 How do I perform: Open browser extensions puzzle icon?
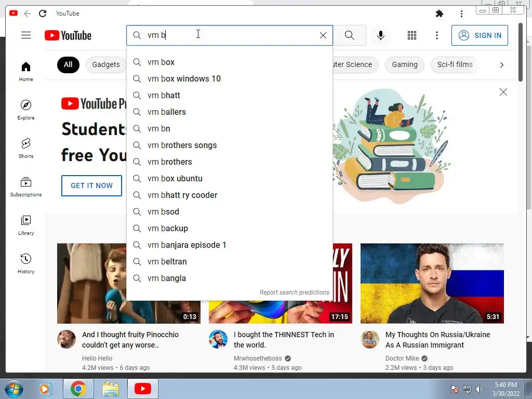coord(440,14)
